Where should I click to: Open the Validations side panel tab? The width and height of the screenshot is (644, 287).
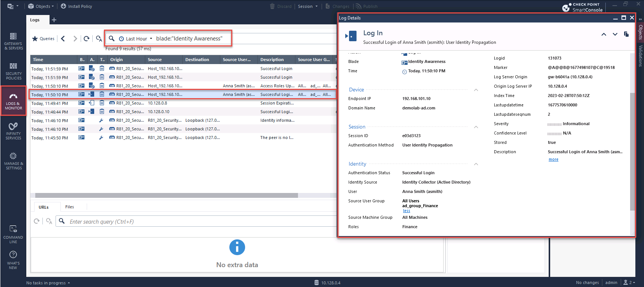640,56
